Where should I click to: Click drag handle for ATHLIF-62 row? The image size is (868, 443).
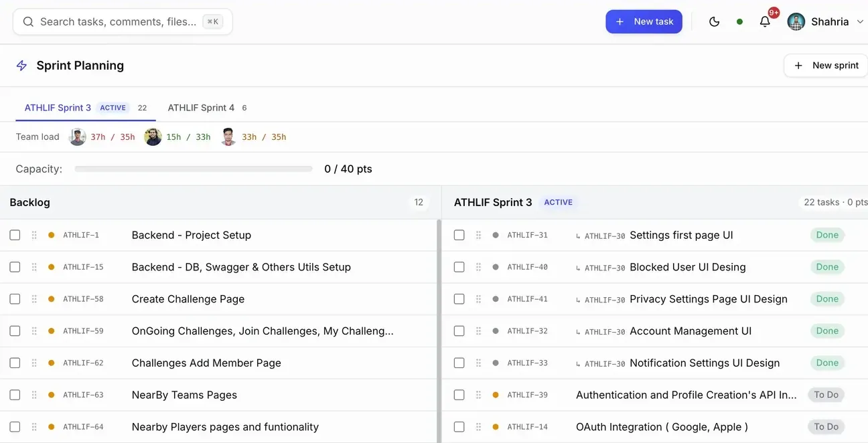pyautogui.click(x=34, y=363)
